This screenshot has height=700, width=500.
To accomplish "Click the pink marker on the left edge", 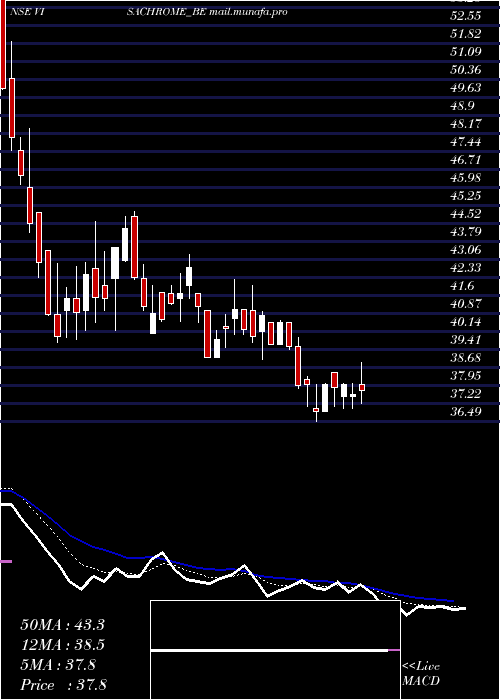I will 6,561.
